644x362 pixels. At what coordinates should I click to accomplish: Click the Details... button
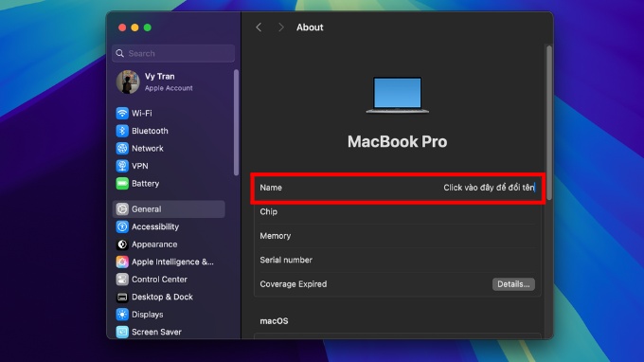click(x=513, y=284)
